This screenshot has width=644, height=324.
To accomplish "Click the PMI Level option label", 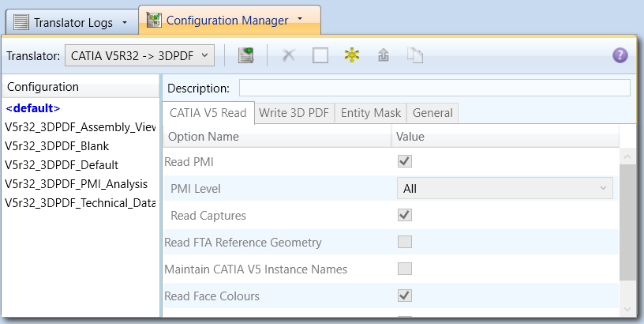I will click(196, 189).
